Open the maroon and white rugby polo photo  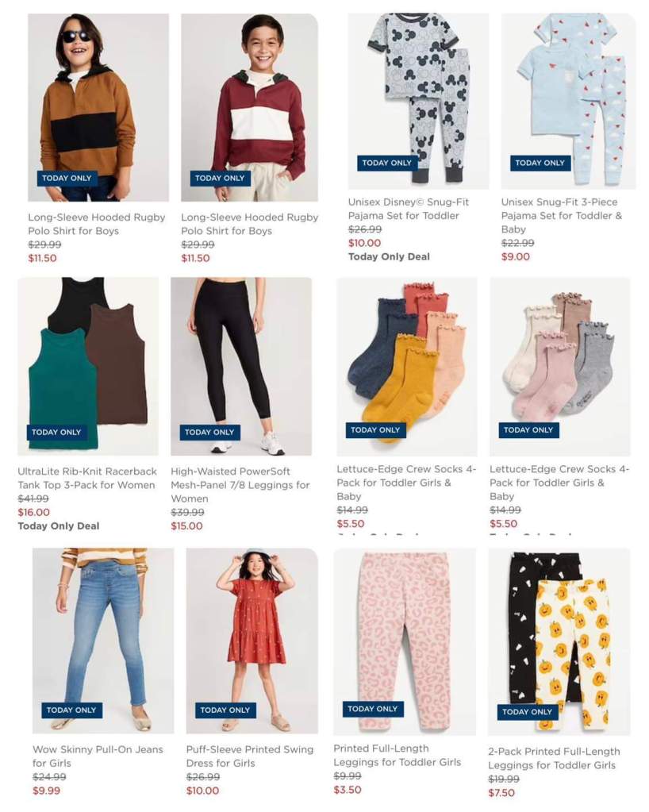pos(249,107)
